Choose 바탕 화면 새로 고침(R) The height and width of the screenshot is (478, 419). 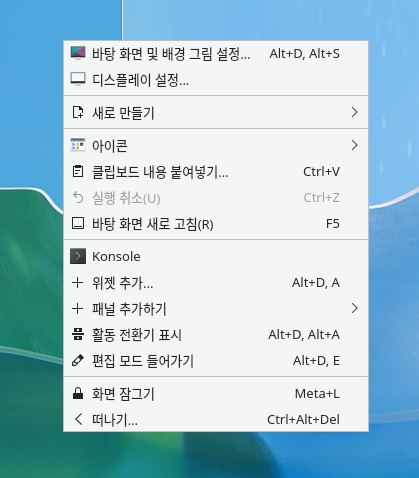tap(216, 224)
